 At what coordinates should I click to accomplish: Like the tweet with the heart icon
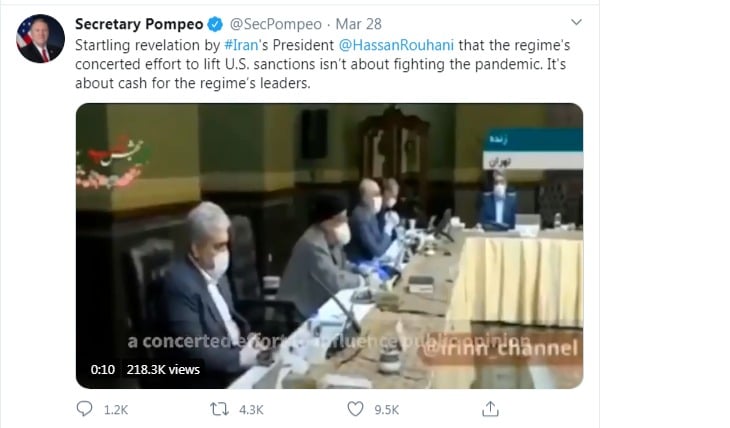point(355,409)
